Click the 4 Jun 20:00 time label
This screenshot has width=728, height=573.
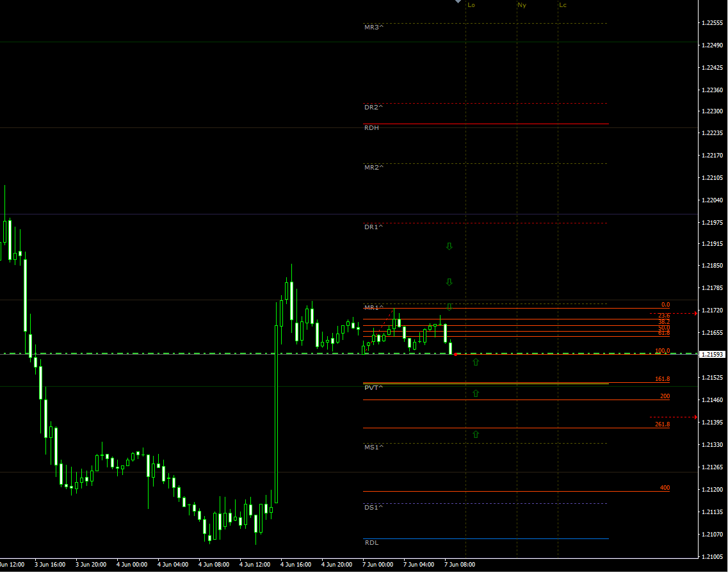337,565
